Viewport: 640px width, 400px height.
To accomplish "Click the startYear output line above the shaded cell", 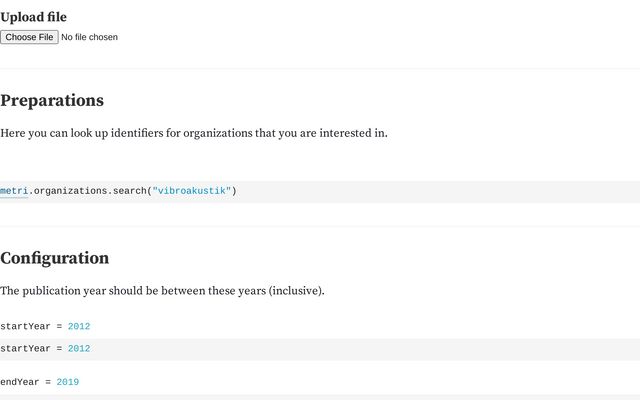I will (45, 327).
